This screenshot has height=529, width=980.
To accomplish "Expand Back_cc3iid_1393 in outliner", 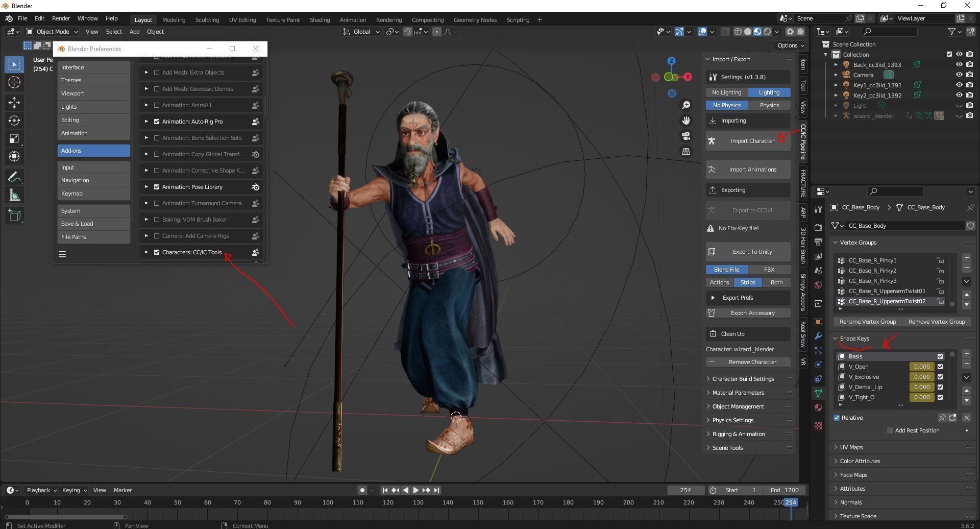I will click(836, 65).
